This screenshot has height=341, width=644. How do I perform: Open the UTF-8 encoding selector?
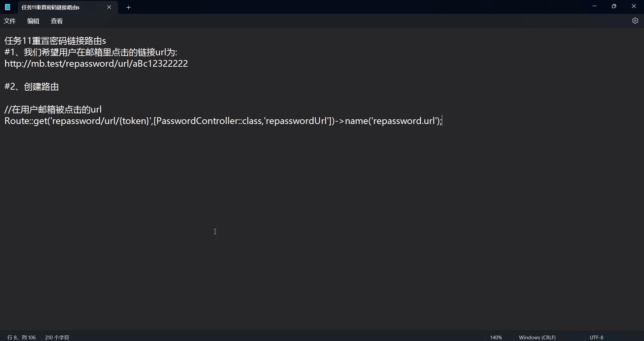596,337
